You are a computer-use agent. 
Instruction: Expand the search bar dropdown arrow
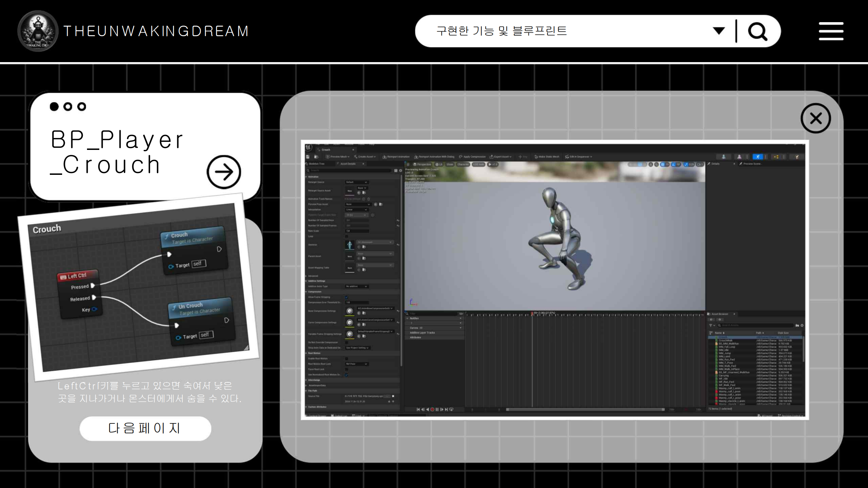coord(719,31)
